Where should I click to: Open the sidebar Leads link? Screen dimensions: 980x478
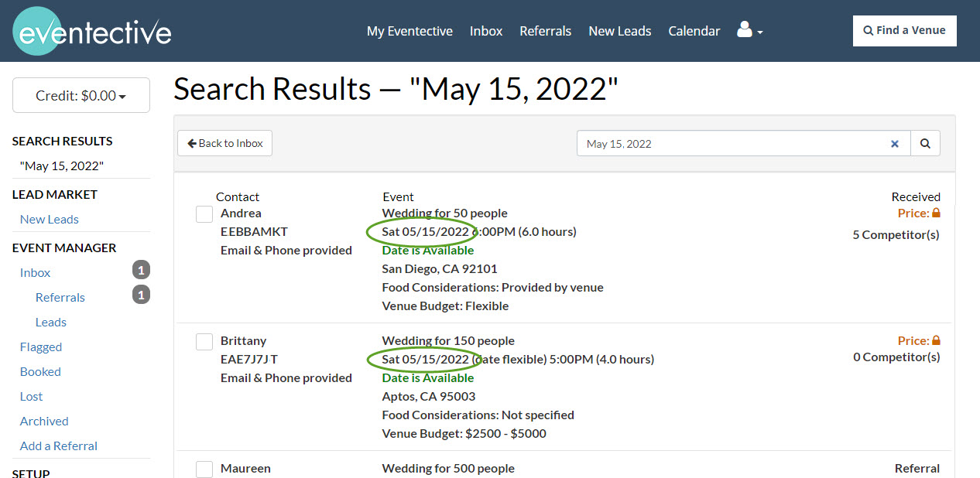click(x=51, y=323)
